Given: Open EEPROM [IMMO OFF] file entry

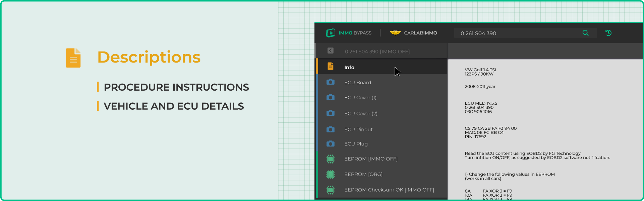Looking at the screenshot, I should tap(371, 159).
